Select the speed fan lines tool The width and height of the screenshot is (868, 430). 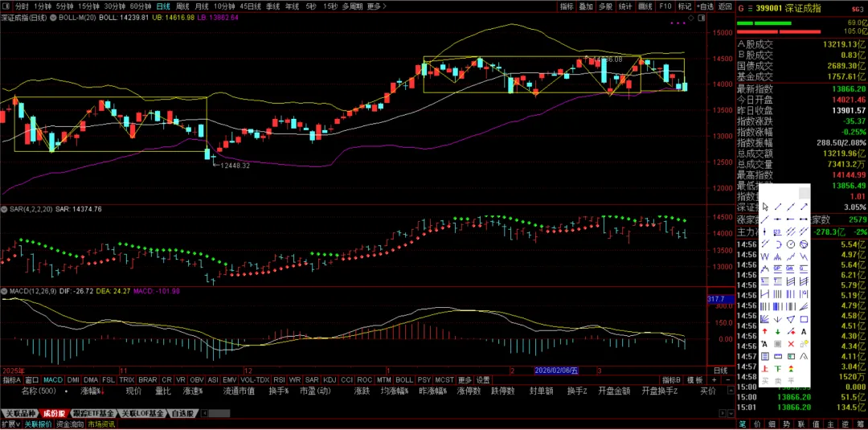coord(804,306)
